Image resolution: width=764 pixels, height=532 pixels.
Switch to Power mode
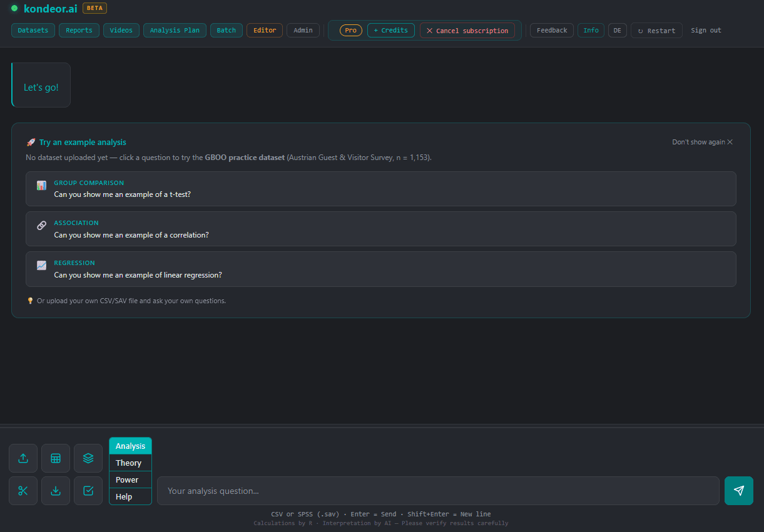point(130,479)
